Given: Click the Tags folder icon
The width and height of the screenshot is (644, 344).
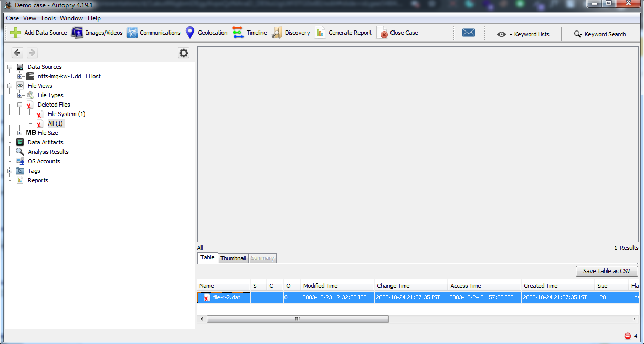Looking at the screenshot, I should coord(20,171).
